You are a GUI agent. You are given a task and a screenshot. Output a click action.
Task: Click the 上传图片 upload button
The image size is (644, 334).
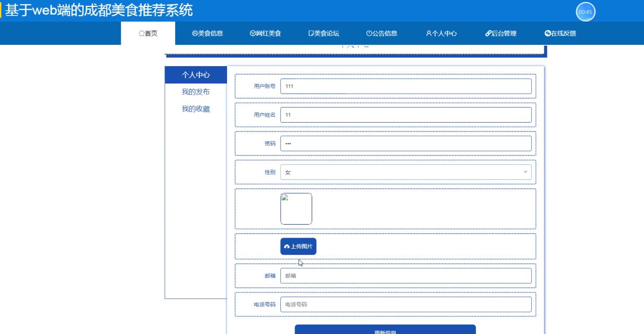(298, 247)
